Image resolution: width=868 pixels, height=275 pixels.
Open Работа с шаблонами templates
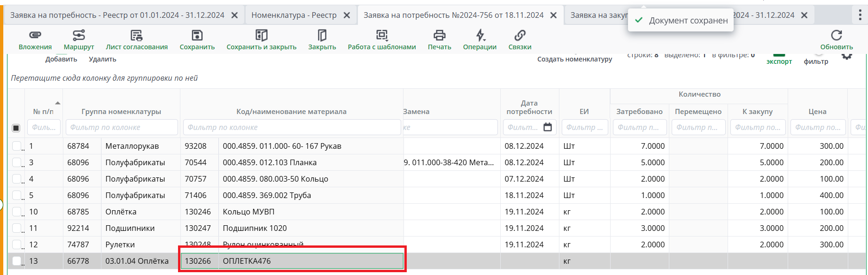pos(381,36)
